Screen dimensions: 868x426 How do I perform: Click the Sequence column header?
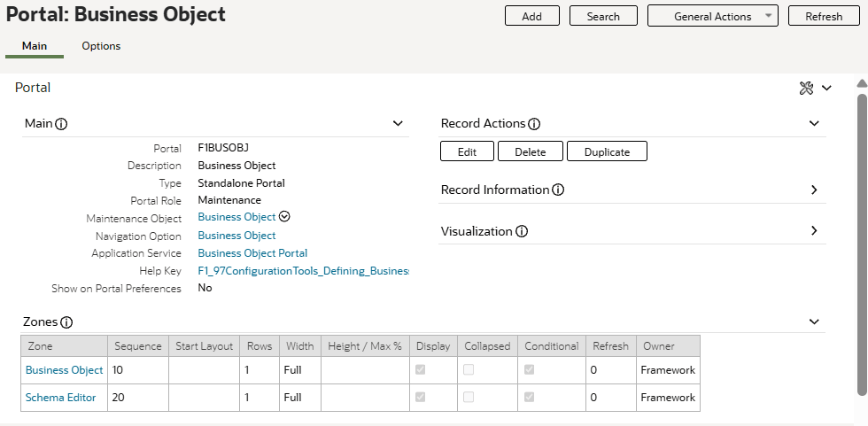[x=138, y=346]
